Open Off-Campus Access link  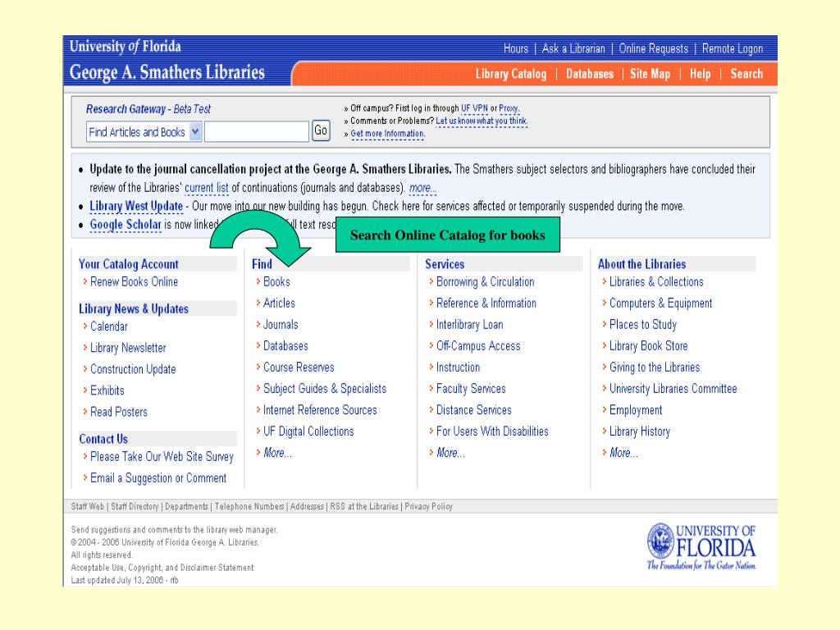click(x=478, y=346)
